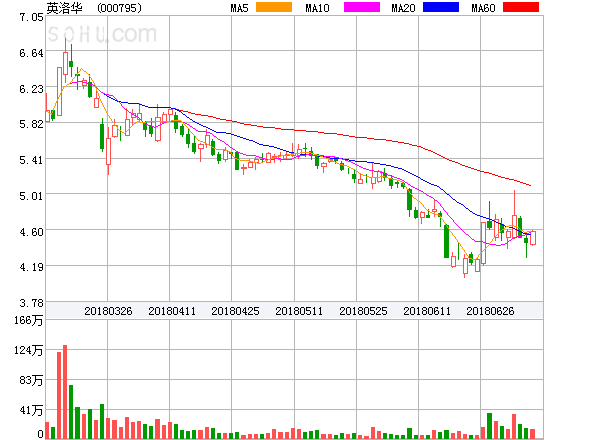Viewport: 600px width, 440px height.
Task: Click the orange MA5 legend swatch
Action: (273, 8)
